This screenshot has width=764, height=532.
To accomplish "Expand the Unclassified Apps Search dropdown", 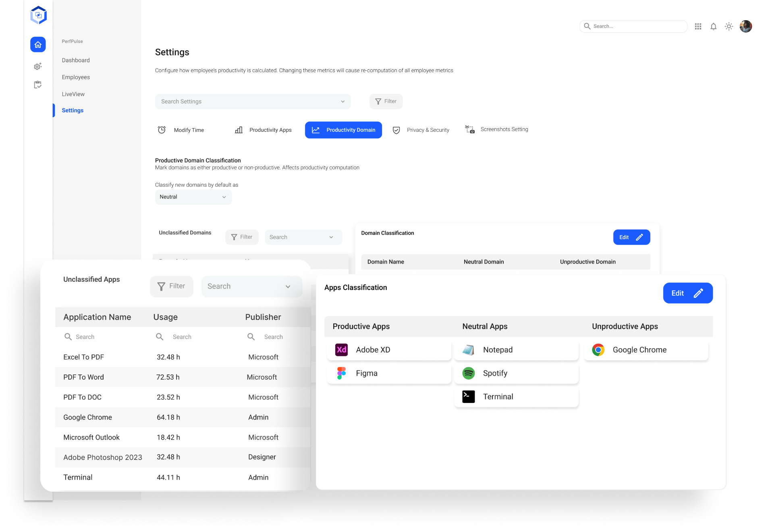I will pyautogui.click(x=288, y=287).
